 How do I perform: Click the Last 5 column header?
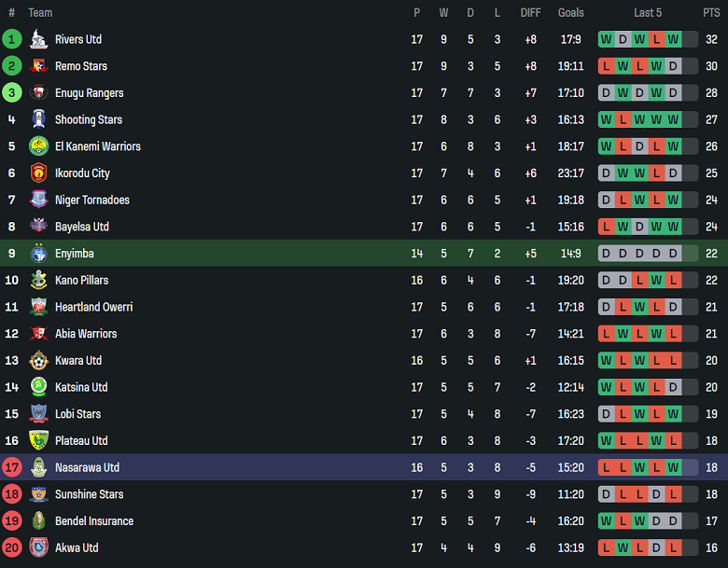648,12
